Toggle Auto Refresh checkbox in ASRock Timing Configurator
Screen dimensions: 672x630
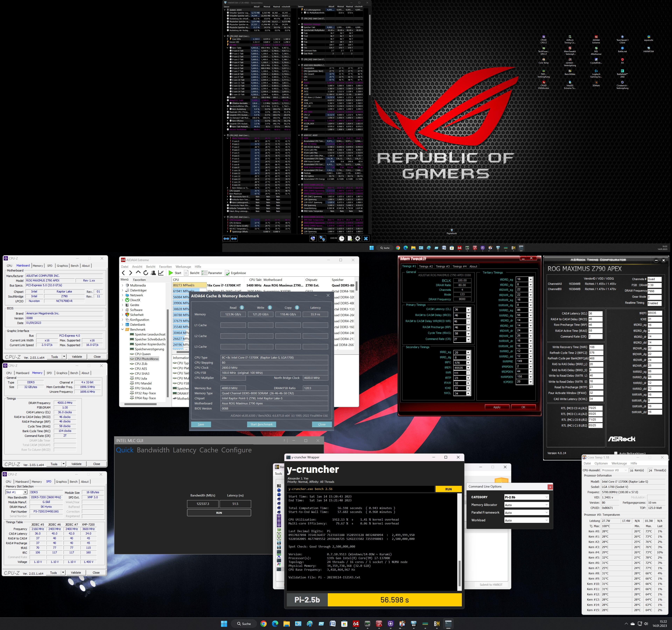pyautogui.click(x=615, y=454)
